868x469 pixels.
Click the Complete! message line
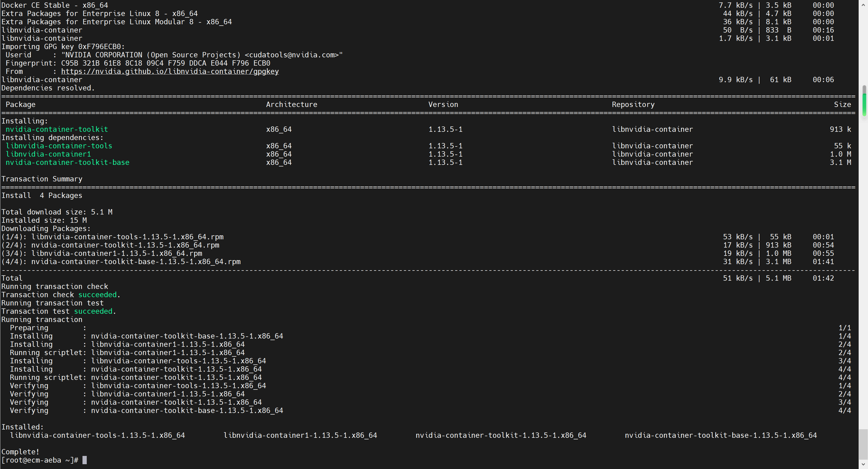pyautogui.click(x=20, y=452)
